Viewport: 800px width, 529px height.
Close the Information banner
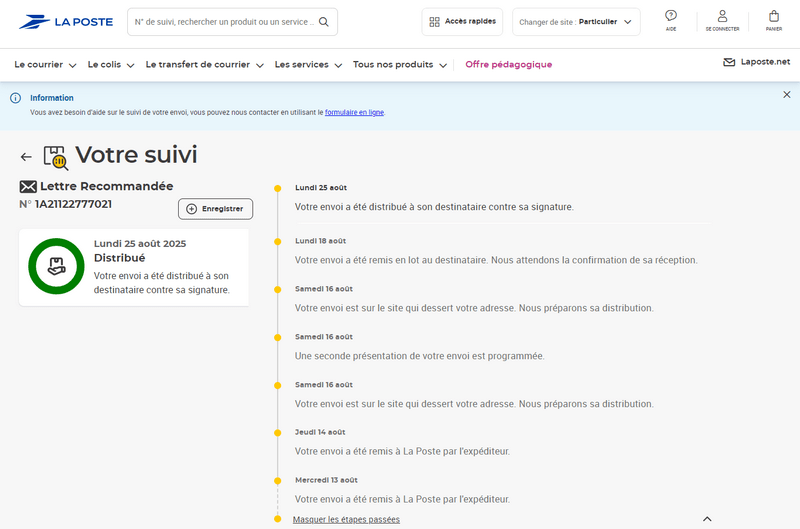click(787, 94)
